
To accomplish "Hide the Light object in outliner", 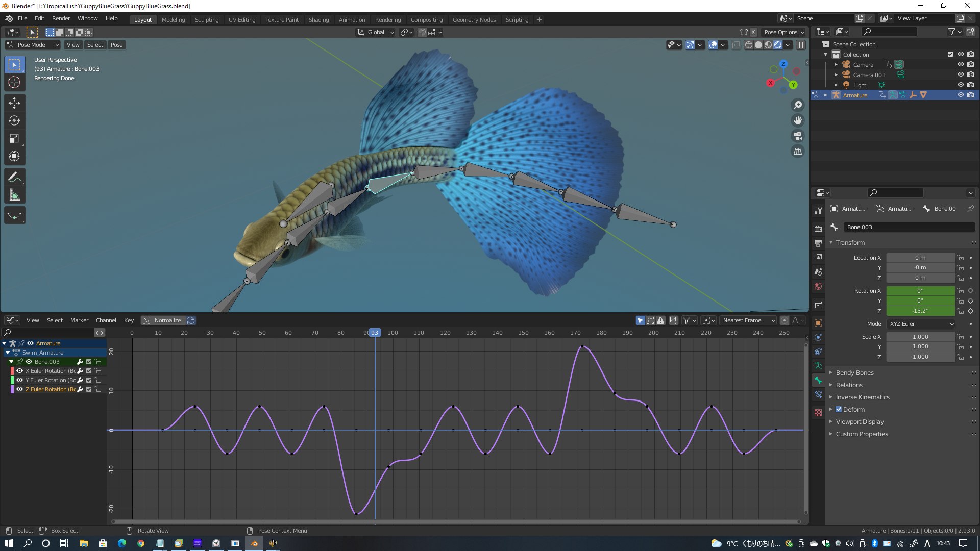I will click(x=960, y=85).
